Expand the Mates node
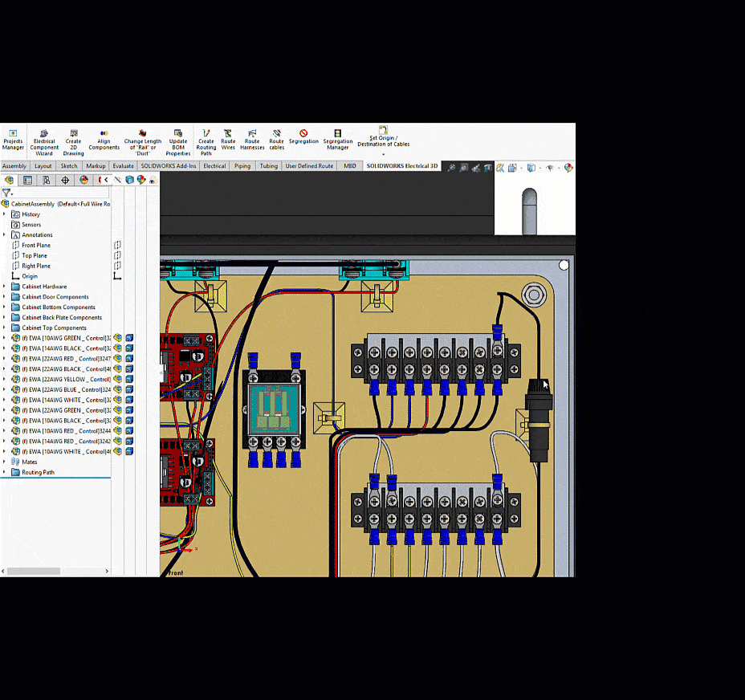This screenshot has width=745, height=700. [4, 462]
